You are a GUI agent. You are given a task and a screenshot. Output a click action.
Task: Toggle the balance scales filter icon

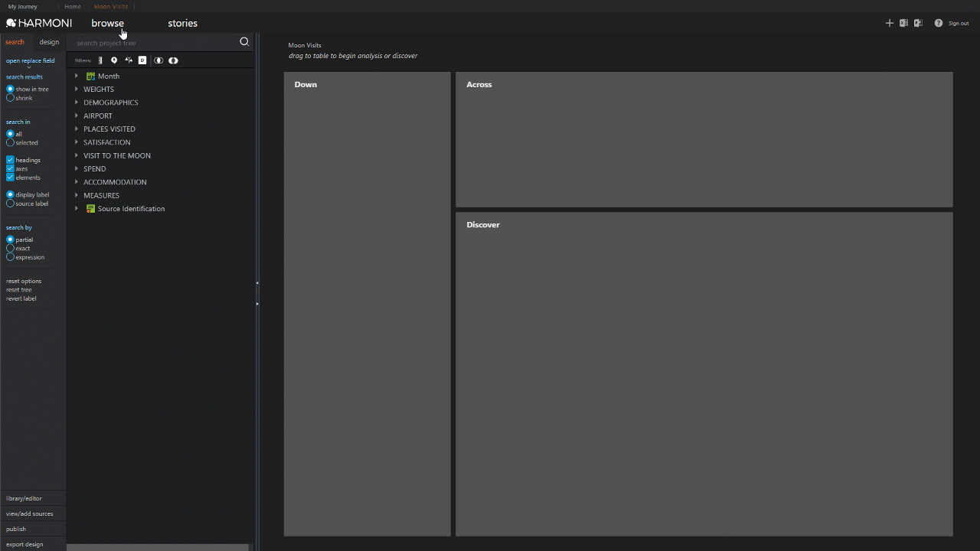click(x=129, y=60)
